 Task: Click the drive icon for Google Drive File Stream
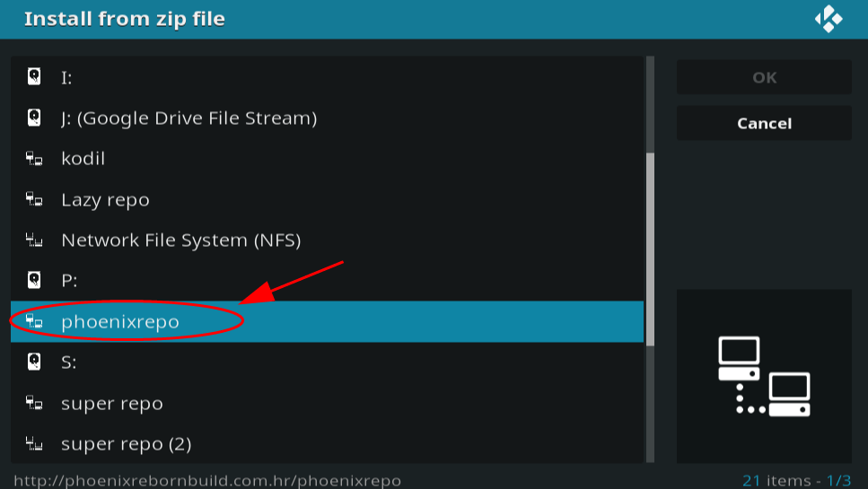34,118
